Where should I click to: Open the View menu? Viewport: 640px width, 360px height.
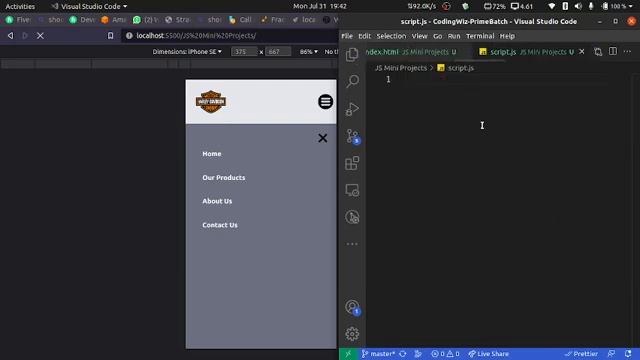point(419,36)
